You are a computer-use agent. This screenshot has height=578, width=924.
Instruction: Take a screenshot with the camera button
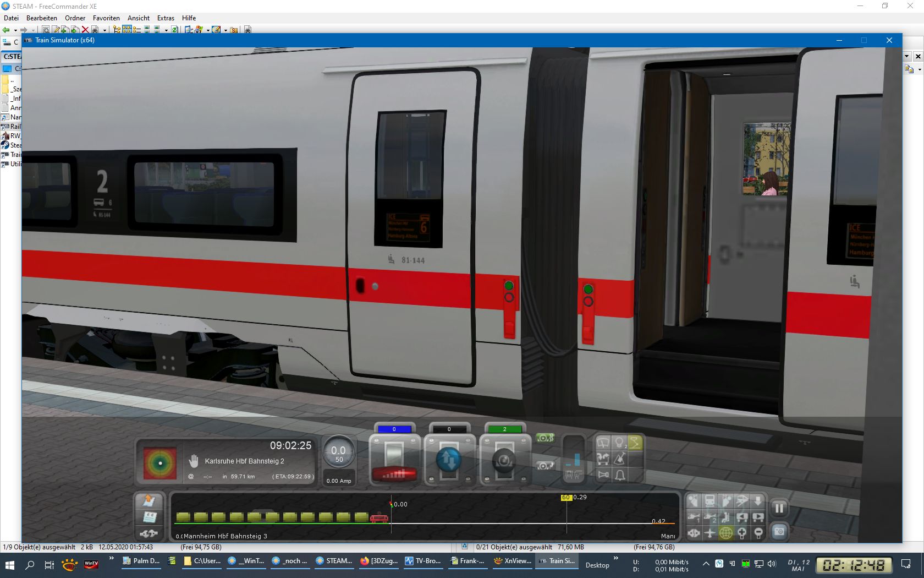coord(779,531)
